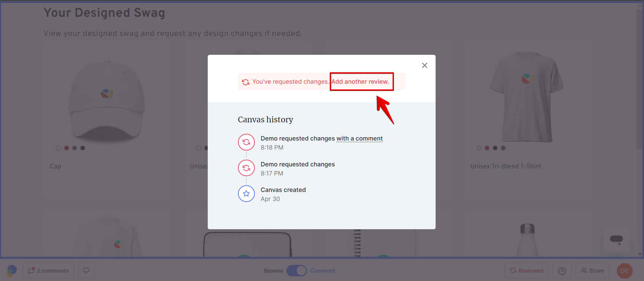Click the 'Canvas created' history entry
This screenshot has height=281, width=644.
pyautogui.click(x=283, y=190)
